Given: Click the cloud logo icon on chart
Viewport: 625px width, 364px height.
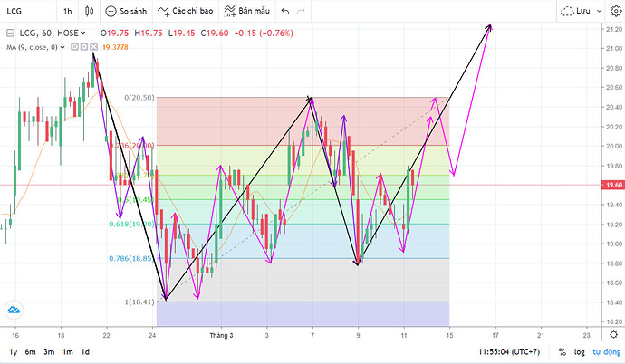Looking at the screenshot, I should click(x=14, y=310).
